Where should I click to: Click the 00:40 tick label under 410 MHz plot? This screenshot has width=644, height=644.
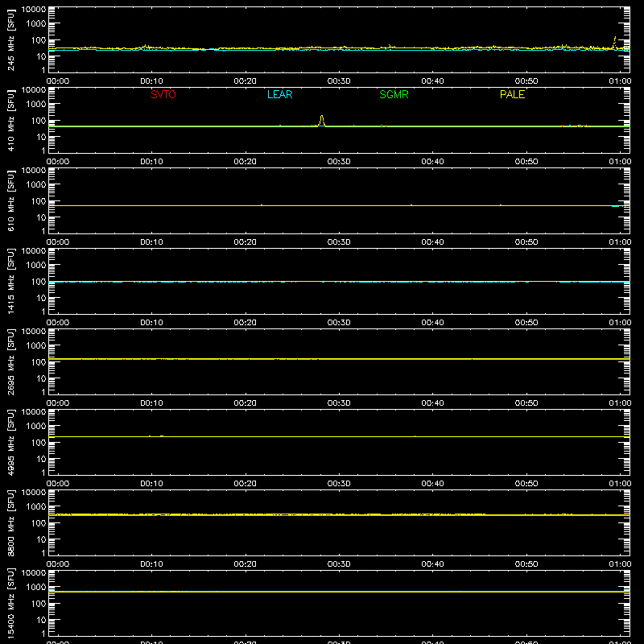pyautogui.click(x=432, y=162)
